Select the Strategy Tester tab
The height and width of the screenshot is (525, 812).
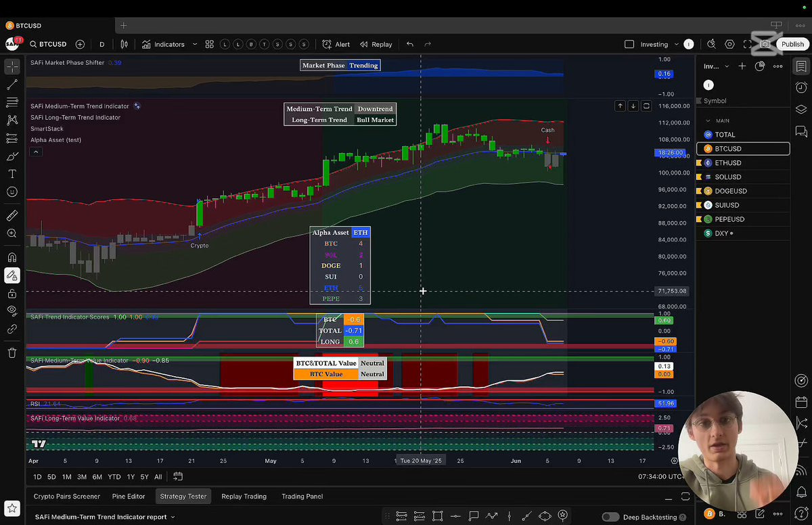pos(183,496)
